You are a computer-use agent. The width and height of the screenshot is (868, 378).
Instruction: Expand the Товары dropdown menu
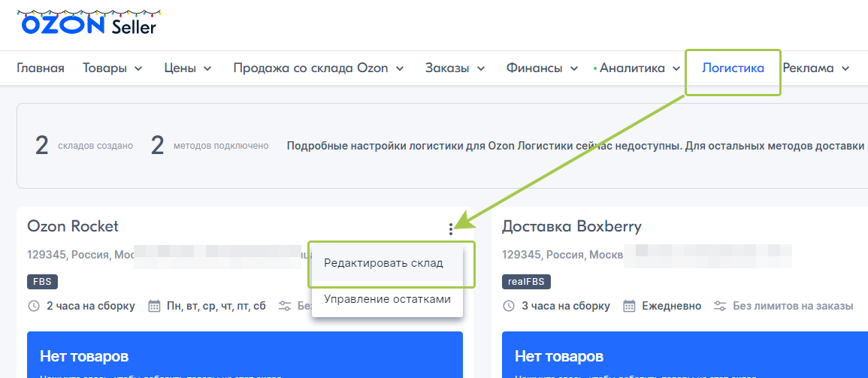(112, 68)
